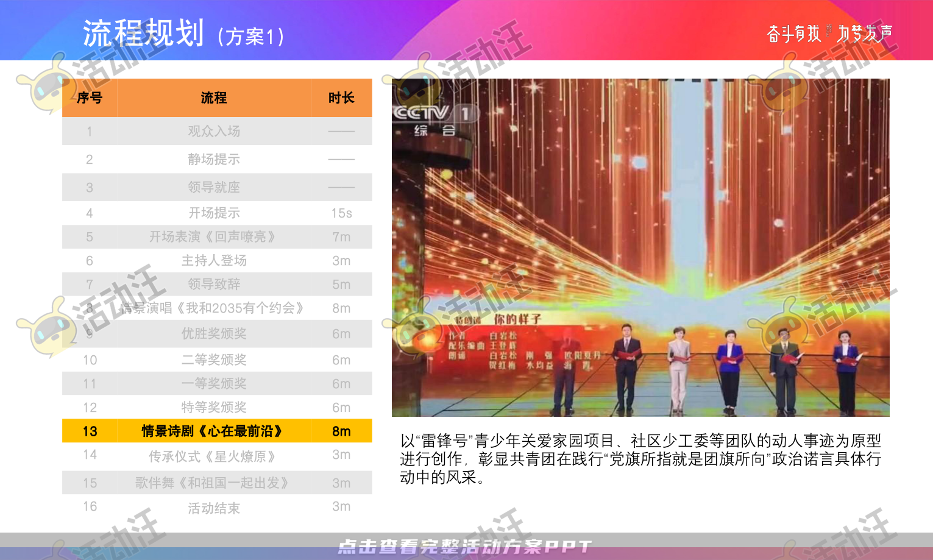Click the highlighted 8m duration in row 13
This screenshot has height=560, width=933.
coord(341,431)
